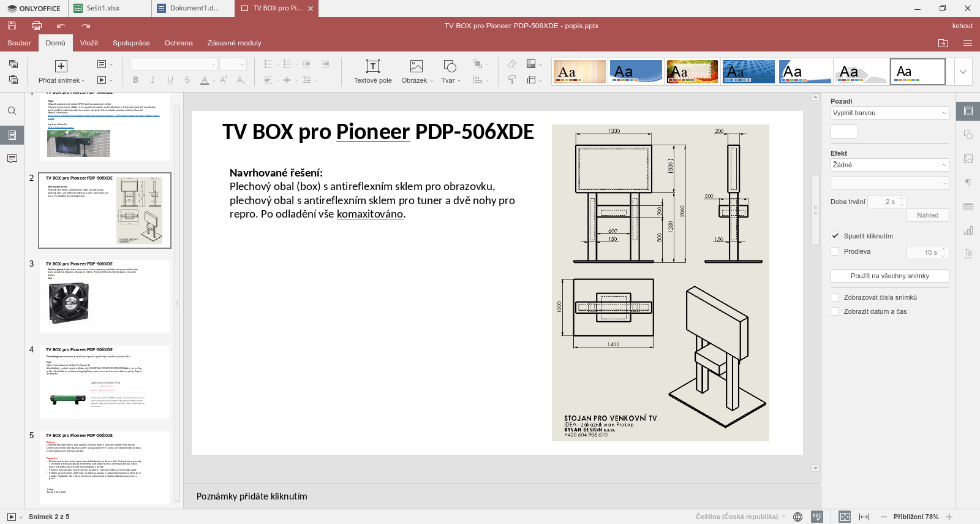Viewport: 980px width, 524px height.
Task: Insert a text box with Textové pole
Action: tap(372, 72)
